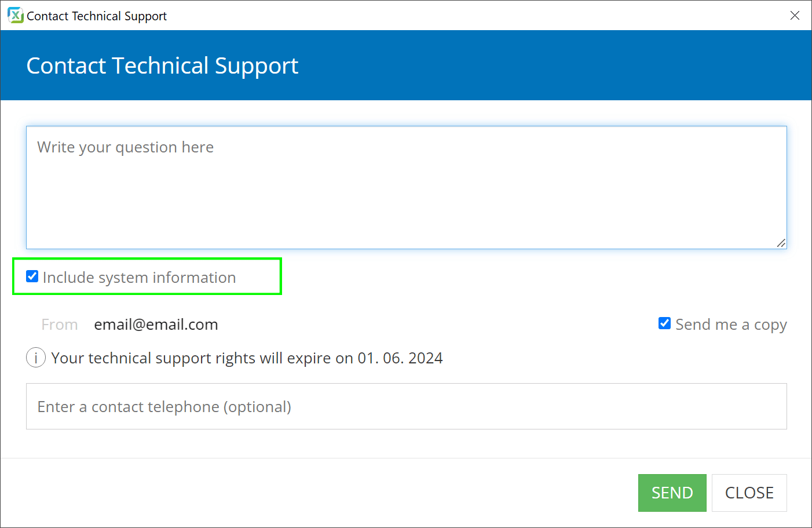
Task: Disable the Send me a copy checkbox
Action: (x=664, y=323)
